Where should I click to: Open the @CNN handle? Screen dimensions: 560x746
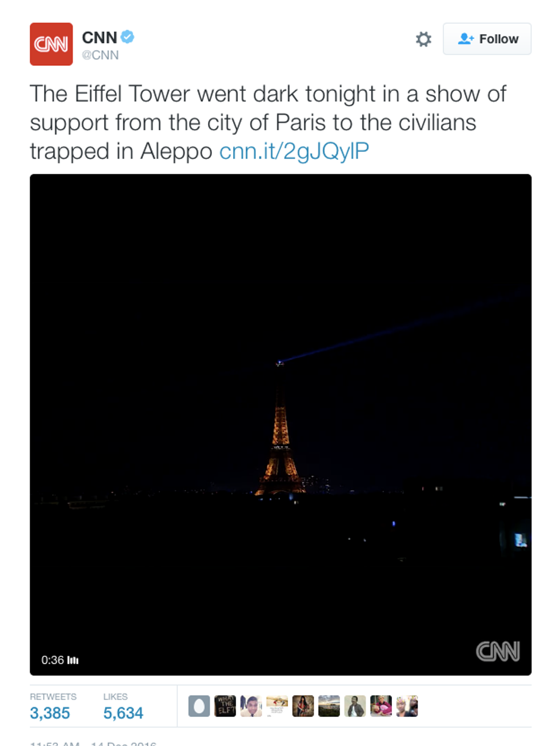point(100,55)
